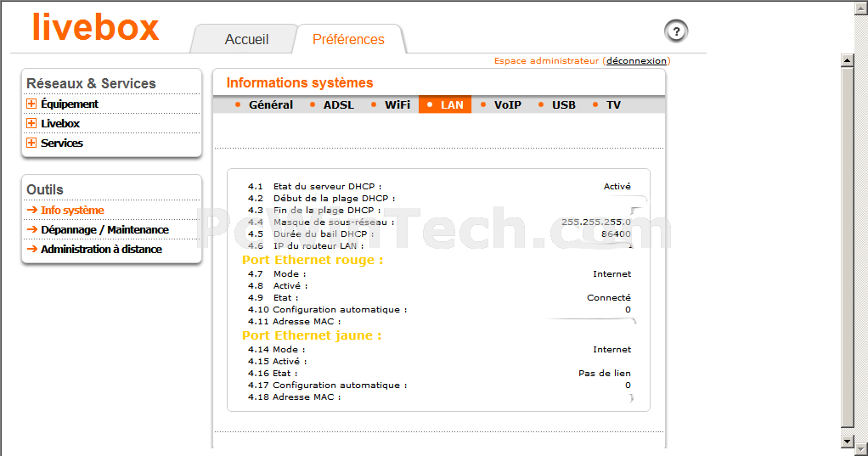The image size is (868, 456).
Task: Open Dépannage / Maintenance link
Action: [104, 229]
